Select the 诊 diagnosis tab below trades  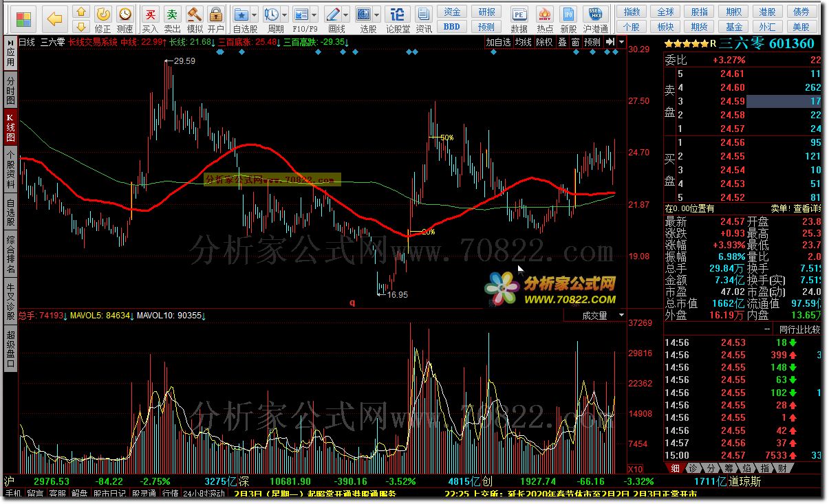(x=692, y=468)
